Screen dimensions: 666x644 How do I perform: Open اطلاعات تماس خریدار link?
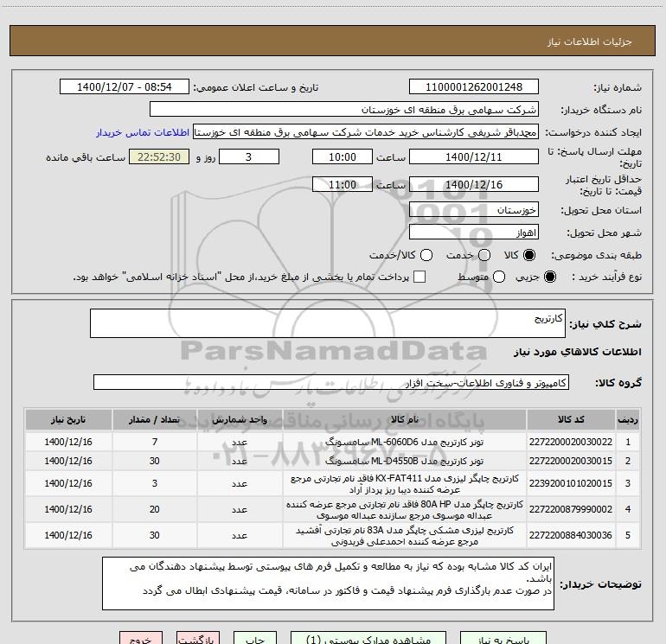coord(143,132)
